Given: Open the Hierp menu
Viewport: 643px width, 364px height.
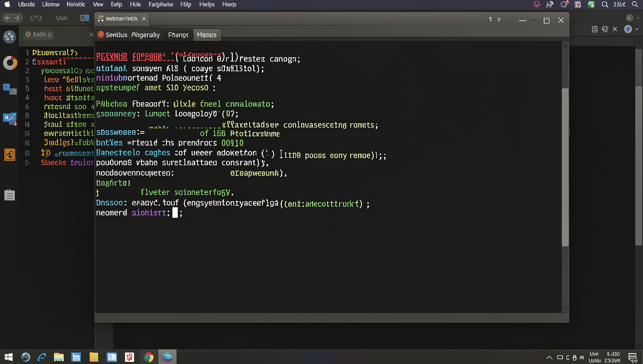Looking at the screenshot, I should tap(229, 4).
